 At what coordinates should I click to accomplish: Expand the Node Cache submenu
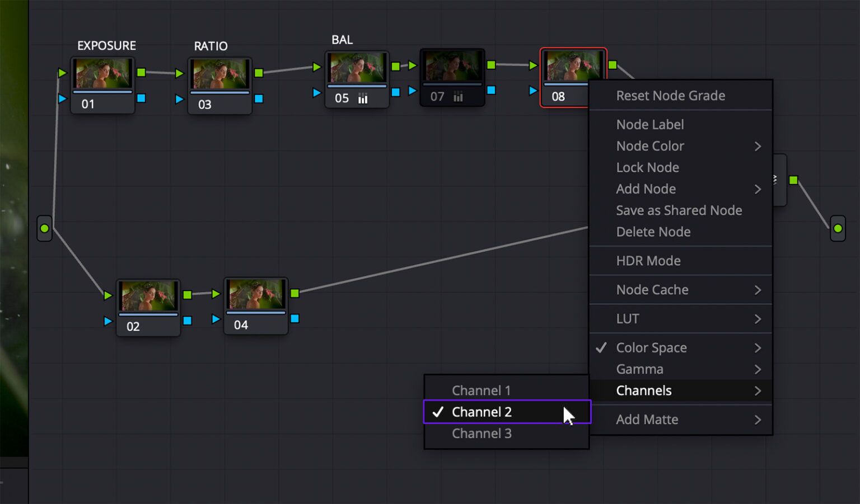(652, 290)
